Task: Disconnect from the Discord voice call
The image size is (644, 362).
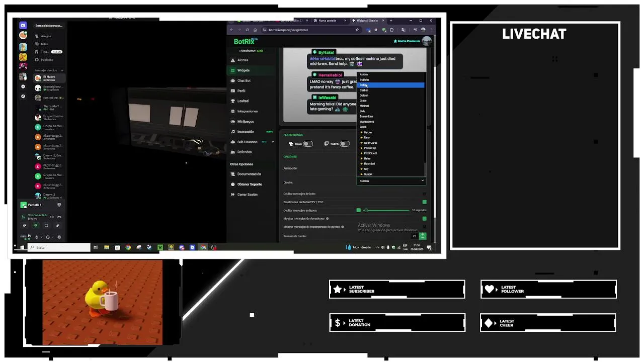Action: [59, 217]
